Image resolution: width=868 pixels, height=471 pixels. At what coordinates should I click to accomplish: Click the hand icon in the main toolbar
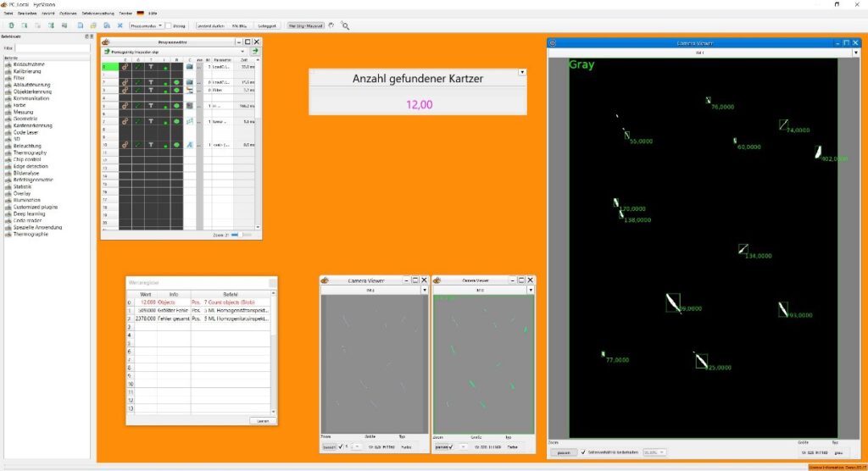coord(331,25)
